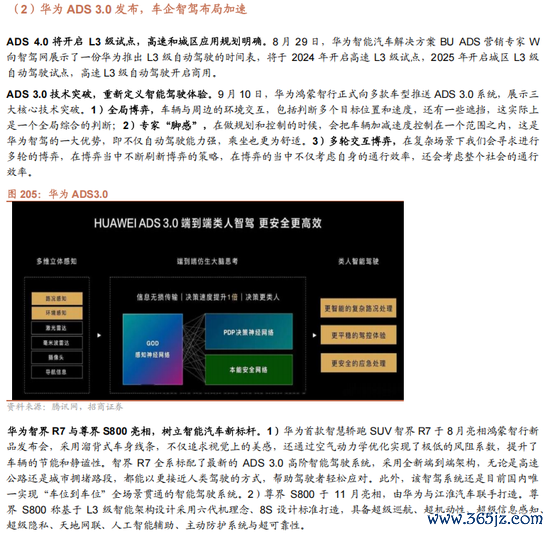Click the 路况感知 yellow box

[57, 299]
